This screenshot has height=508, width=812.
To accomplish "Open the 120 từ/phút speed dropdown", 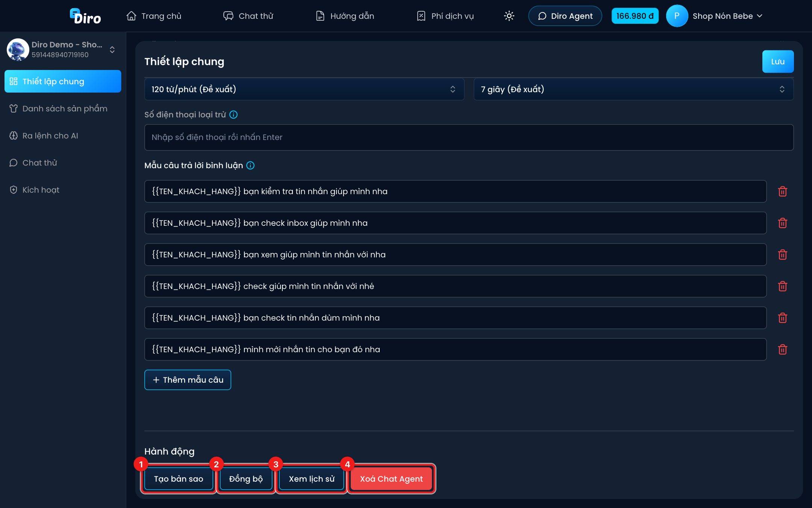I will coord(304,89).
